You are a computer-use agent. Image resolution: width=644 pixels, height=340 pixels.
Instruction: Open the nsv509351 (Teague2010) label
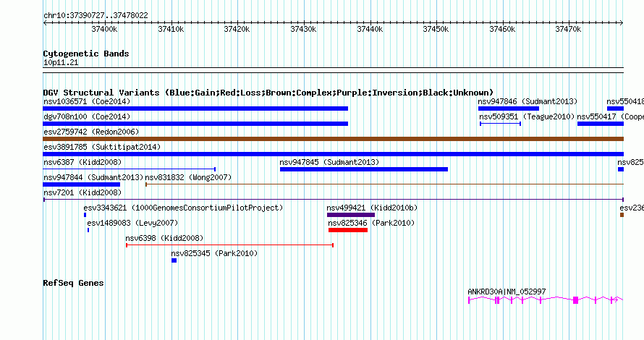click(527, 116)
